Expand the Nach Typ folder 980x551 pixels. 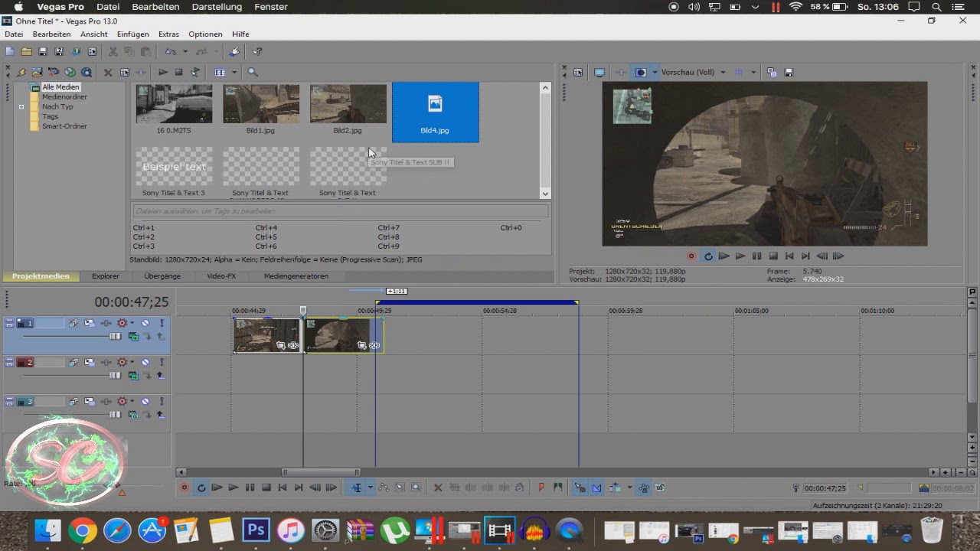pyautogui.click(x=21, y=107)
